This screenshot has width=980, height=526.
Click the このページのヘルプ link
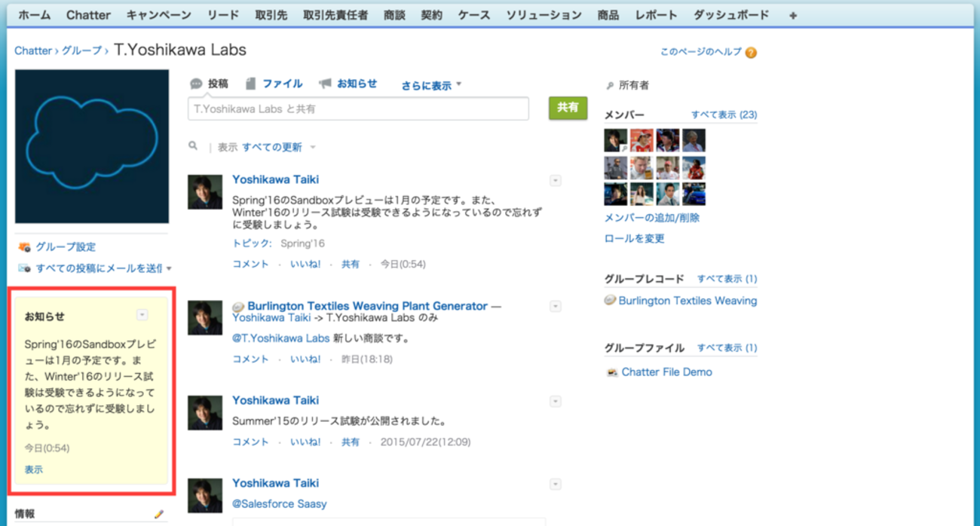click(x=701, y=52)
